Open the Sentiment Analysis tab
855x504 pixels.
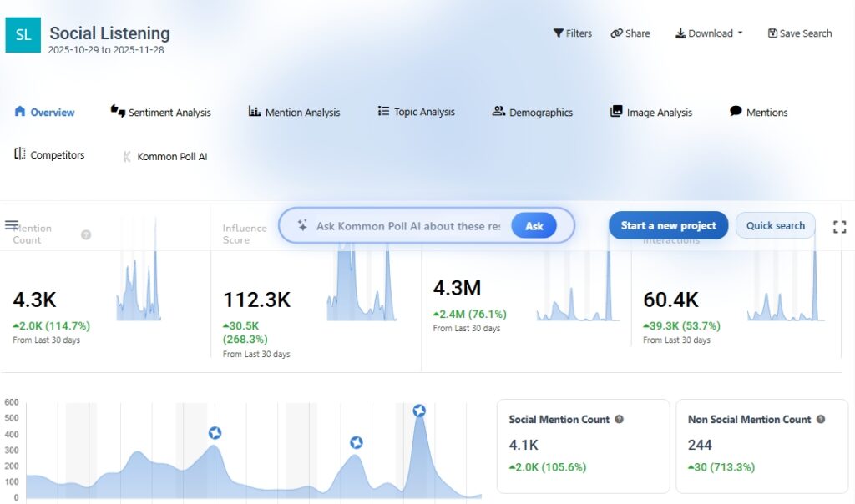click(161, 113)
